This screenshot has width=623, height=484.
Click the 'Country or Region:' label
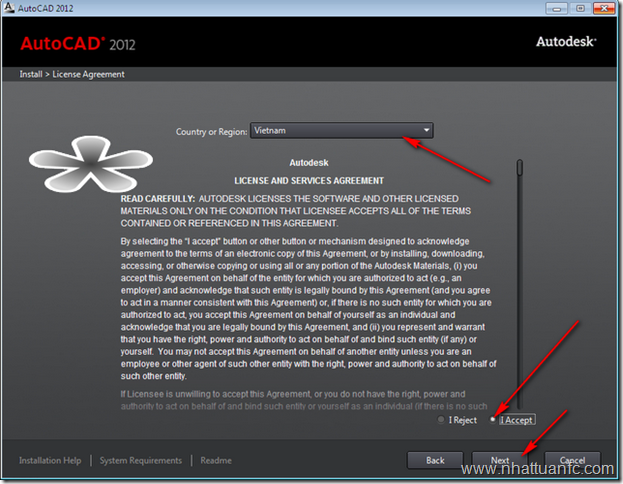point(211,132)
